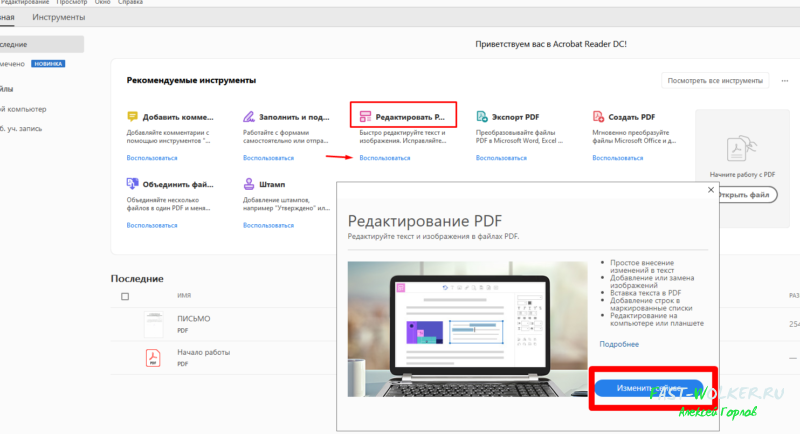This screenshot has width=800, height=434.
Task: Click Воспользоваться under Экспорт PDF
Action: (x=501, y=158)
